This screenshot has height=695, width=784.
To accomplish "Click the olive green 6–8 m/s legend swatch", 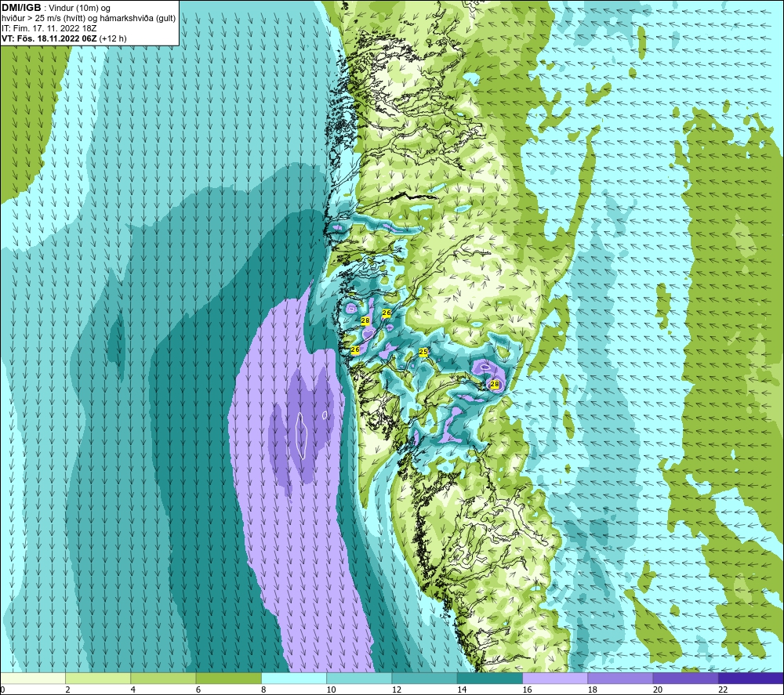I will click(x=228, y=678).
